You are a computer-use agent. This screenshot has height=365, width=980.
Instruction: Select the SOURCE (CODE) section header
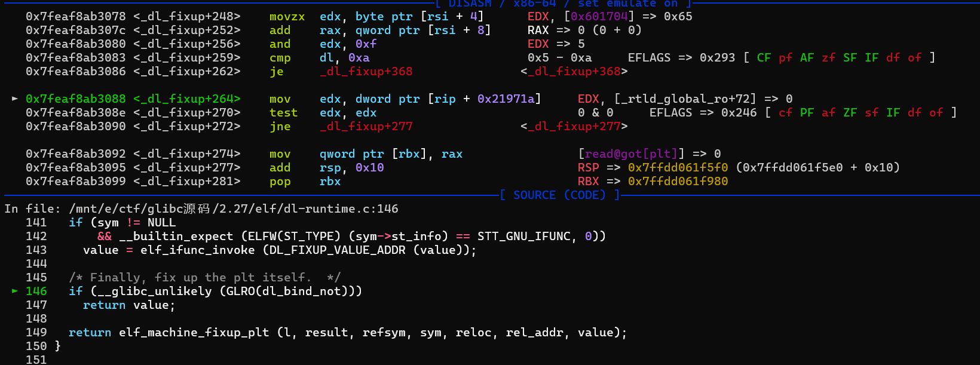point(559,195)
